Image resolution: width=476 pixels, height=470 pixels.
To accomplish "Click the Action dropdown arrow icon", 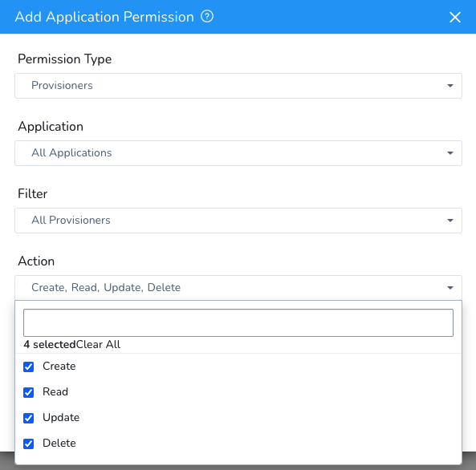I will point(450,288).
